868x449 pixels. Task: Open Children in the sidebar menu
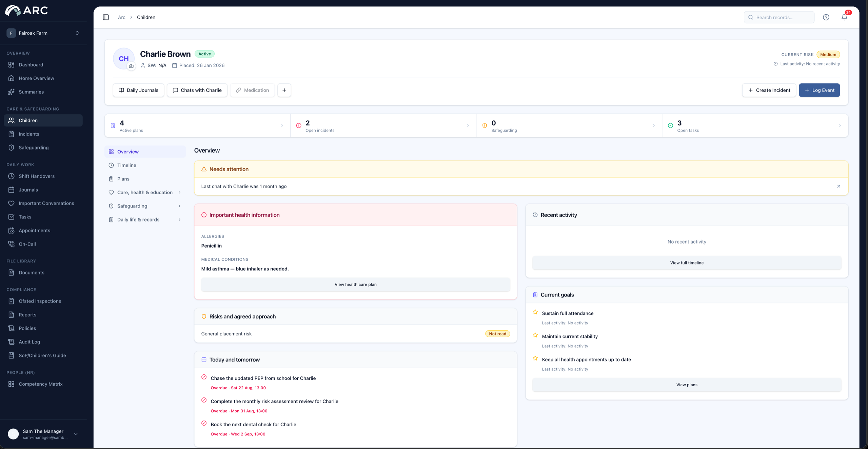[x=43, y=120]
